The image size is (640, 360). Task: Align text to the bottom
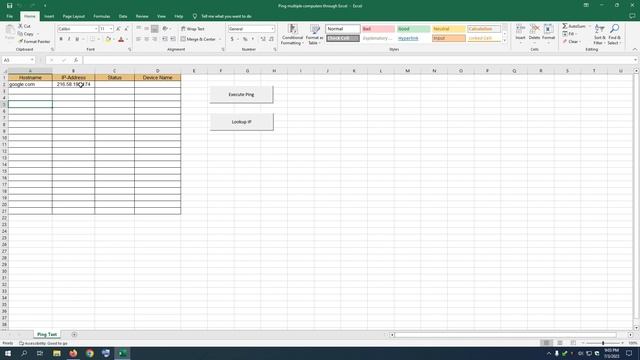pyautogui.click(x=155, y=29)
